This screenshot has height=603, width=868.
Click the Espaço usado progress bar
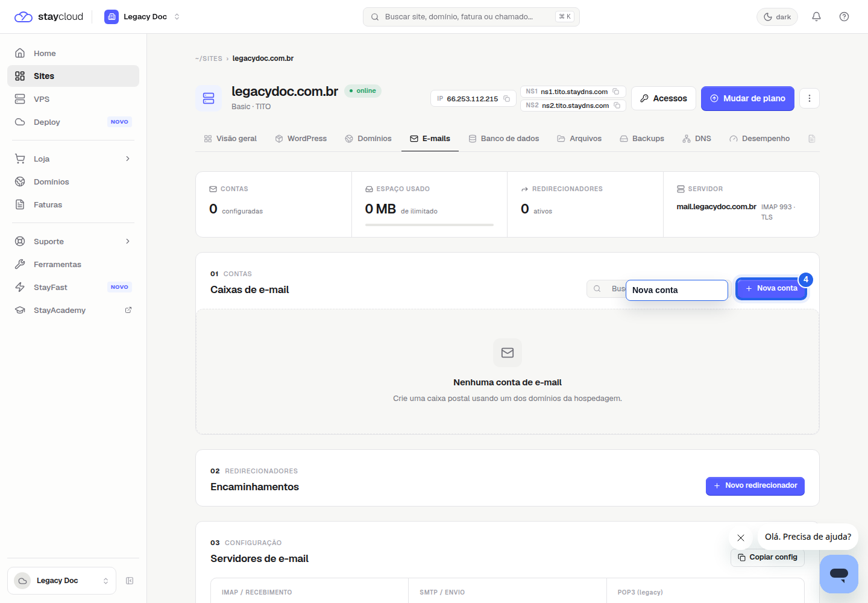click(429, 225)
